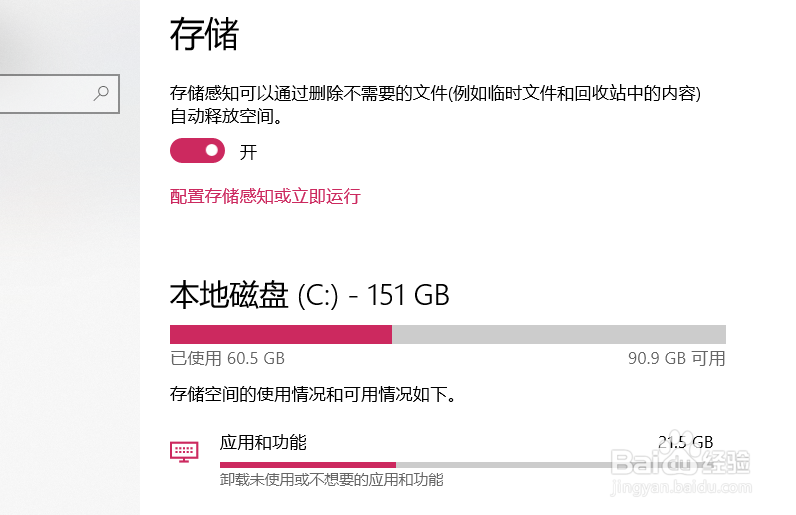Click the used portion of C: drive bar

coord(280,334)
